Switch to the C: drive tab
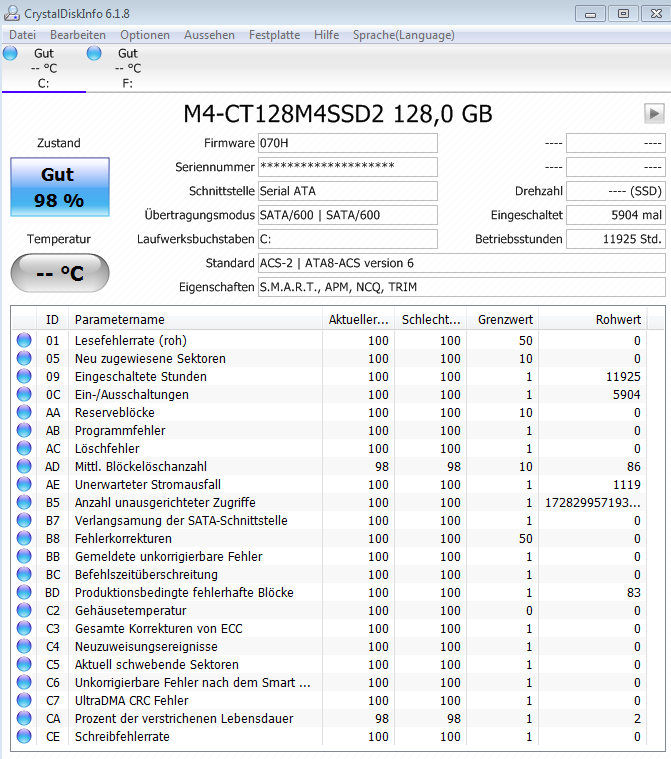This screenshot has width=671, height=759. pyautogui.click(x=44, y=68)
